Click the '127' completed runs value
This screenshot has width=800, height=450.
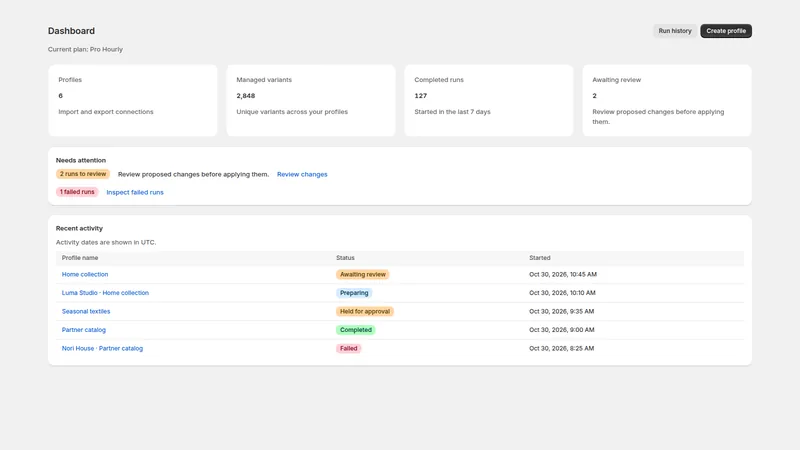pyautogui.click(x=420, y=96)
